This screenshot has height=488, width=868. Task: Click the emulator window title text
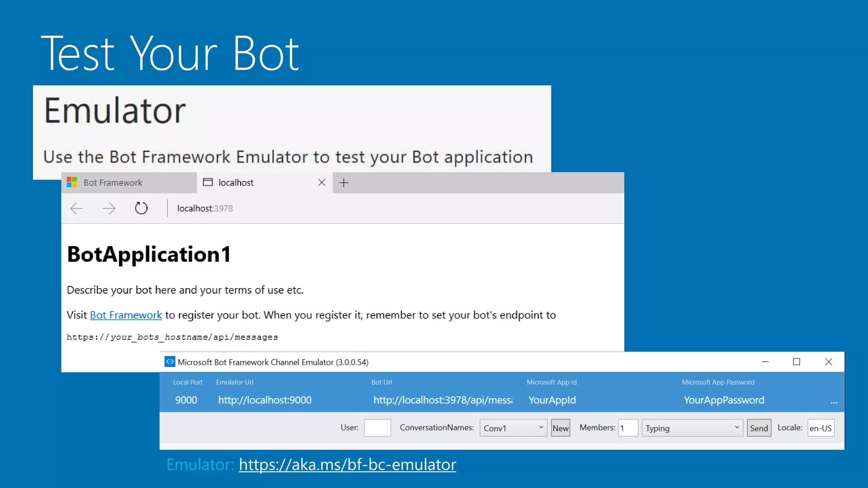point(273,362)
